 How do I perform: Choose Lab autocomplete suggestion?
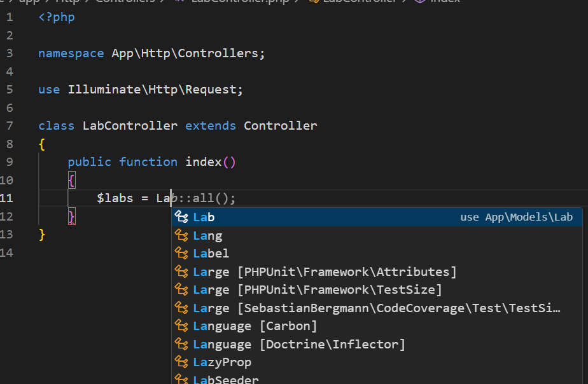tap(377, 217)
